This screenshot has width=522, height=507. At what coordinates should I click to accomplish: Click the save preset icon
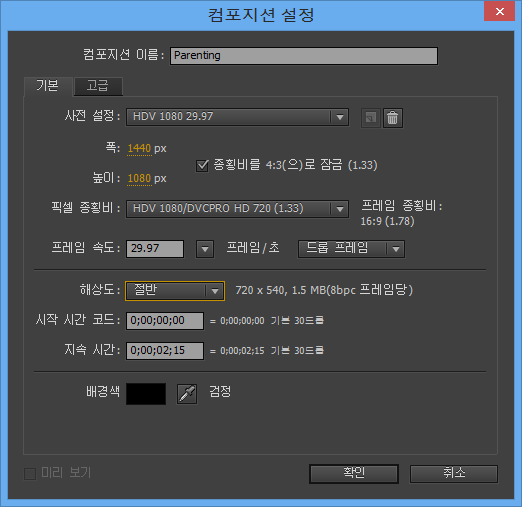pyautogui.click(x=371, y=118)
